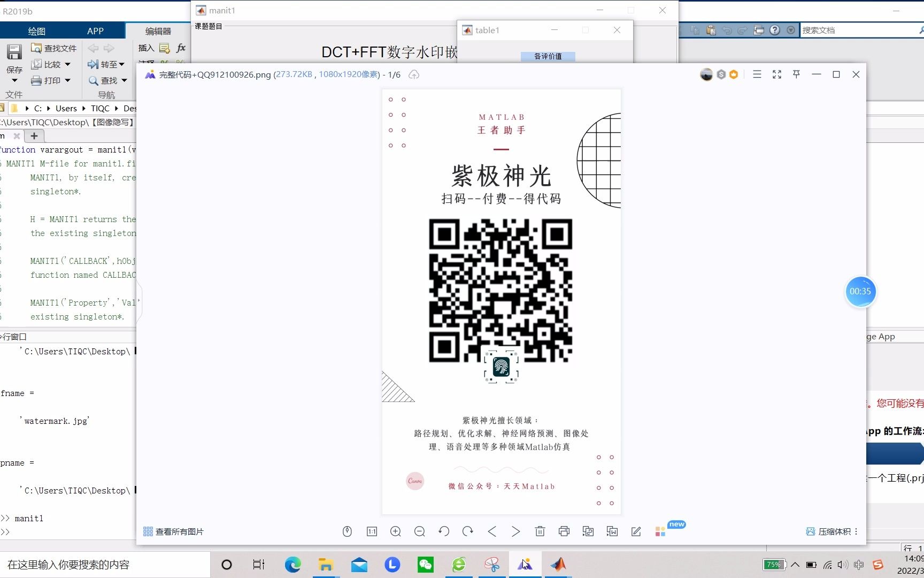
Task: Click the MATLAB help question mark icon
Action: click(x=775, y=31)
